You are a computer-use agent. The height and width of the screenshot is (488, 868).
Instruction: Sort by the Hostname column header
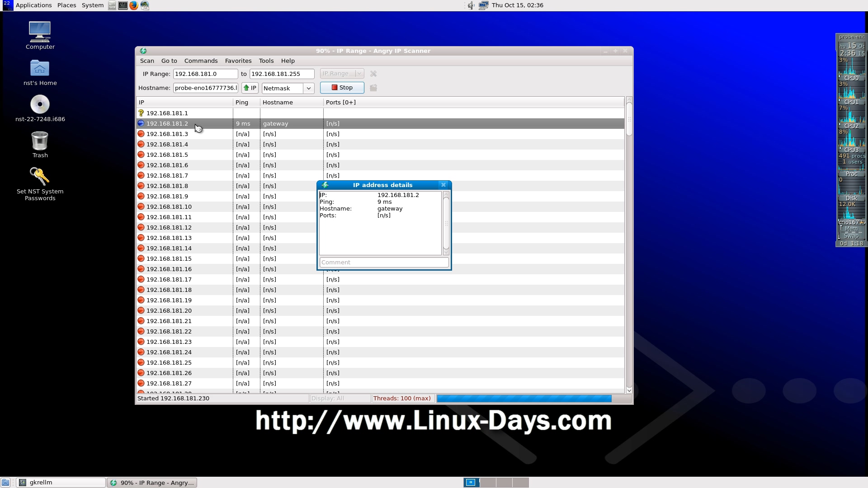tap(292, 103)
